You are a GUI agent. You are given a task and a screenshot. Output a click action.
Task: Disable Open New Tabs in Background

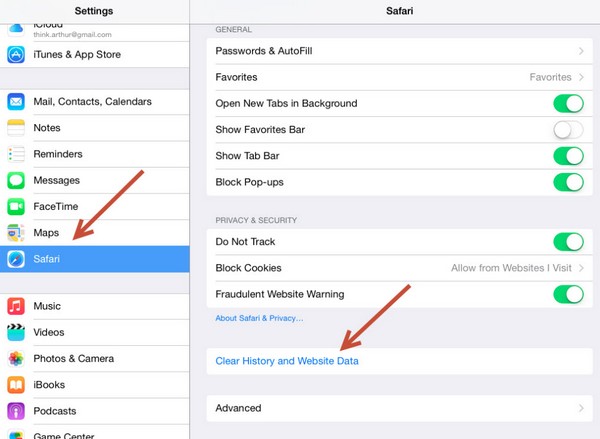tap(568, 103)
